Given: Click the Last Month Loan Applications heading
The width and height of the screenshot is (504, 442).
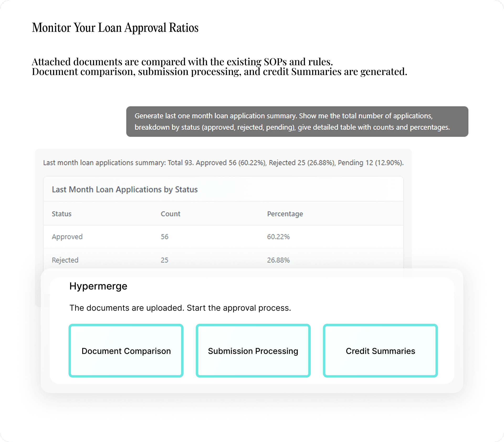Looking at the screenshot, I should click(125, 189).
